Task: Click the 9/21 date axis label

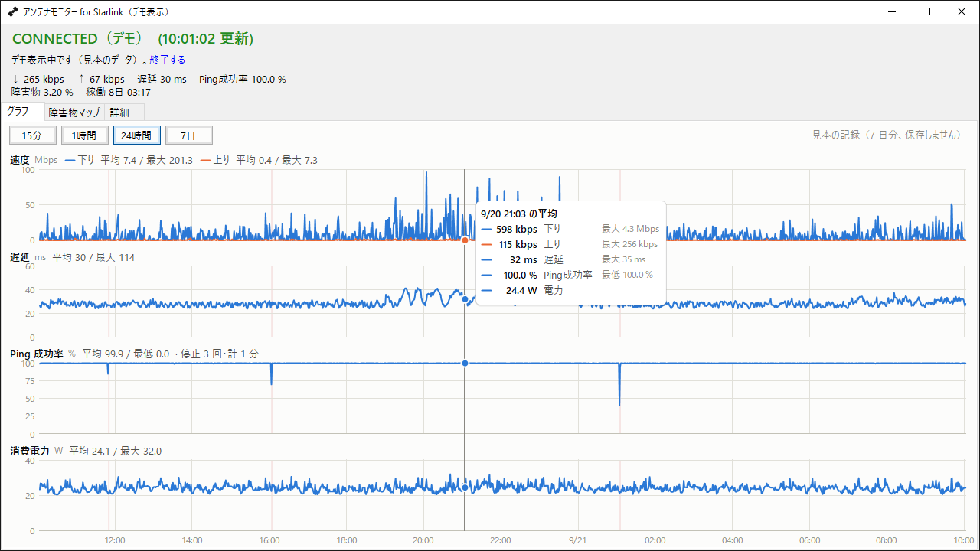Action: [x=577, y=540]
